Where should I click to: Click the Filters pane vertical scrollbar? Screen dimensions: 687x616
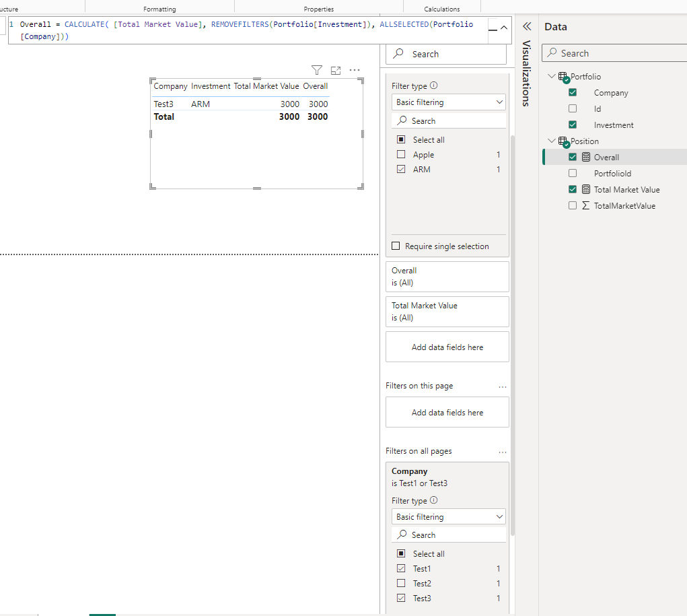coord(512,335)
